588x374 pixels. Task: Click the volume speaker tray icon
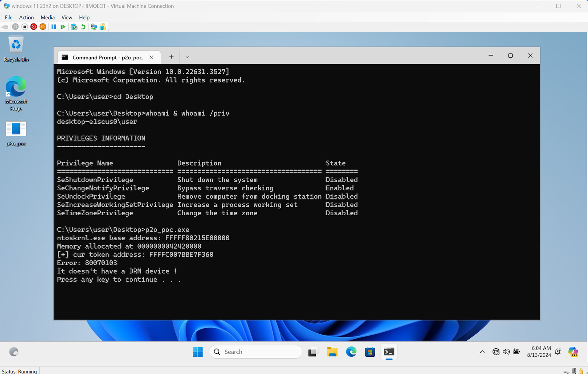pyautogui.click(x=506, y=352)
